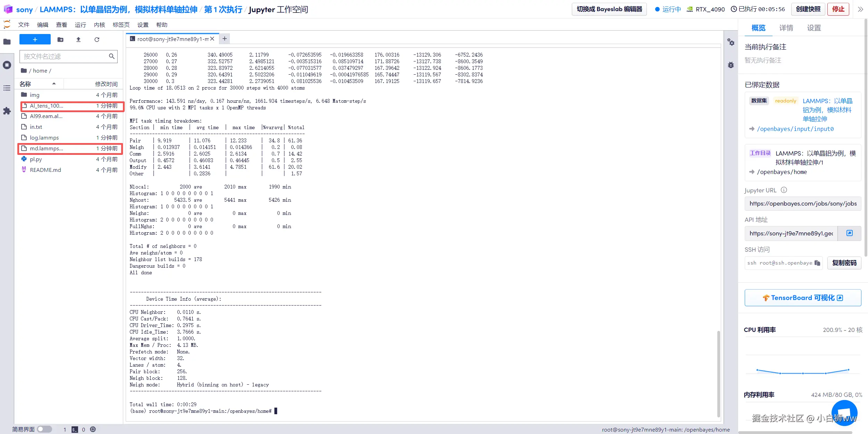Copy the SSH command icon
This screenshot has width=868, height=434.
817,263
